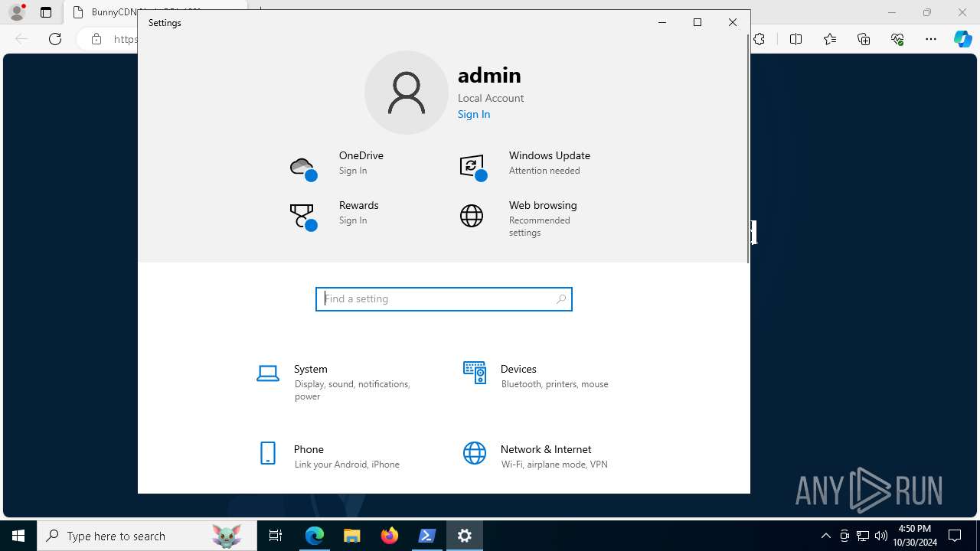
Task: Click the Edge refresh page icon
Action: 55,39
